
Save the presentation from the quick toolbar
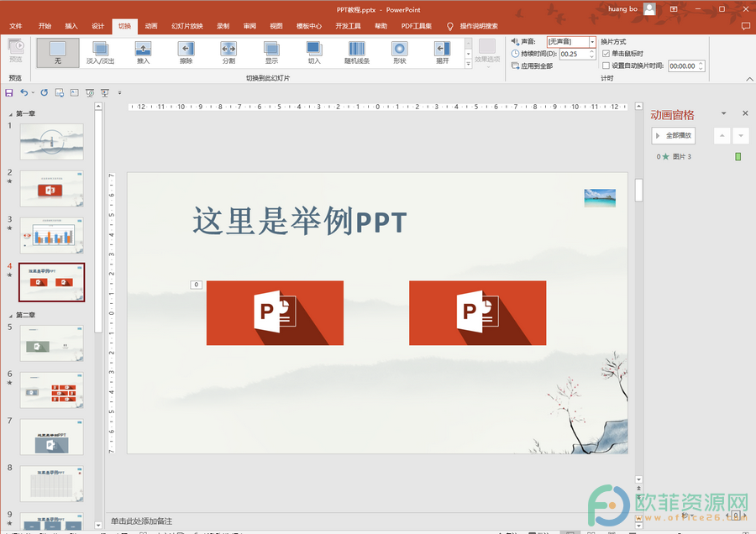click(8, 92)
